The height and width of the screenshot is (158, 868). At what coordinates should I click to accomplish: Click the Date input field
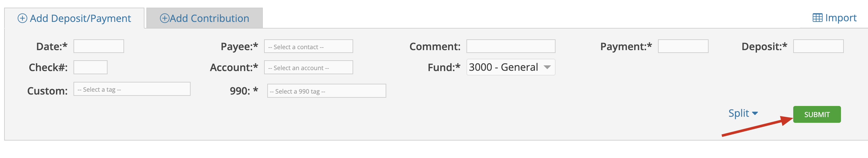(99, 46)
